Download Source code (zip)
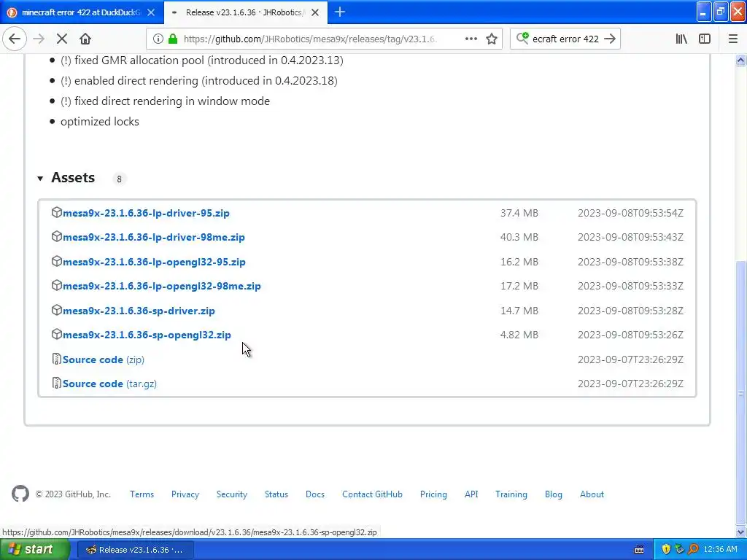747x560 pixels. tap(104, 359)
